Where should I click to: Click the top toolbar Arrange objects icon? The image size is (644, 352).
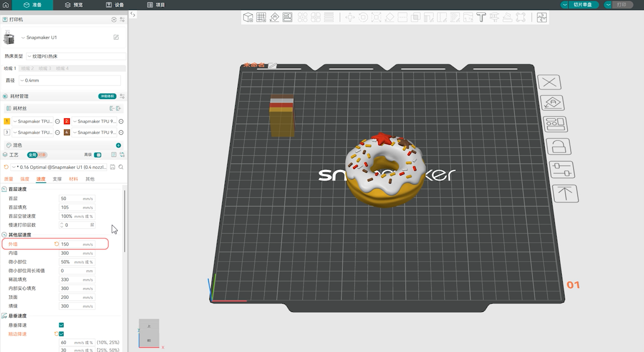pyautogui.click(x=287, y=17)
